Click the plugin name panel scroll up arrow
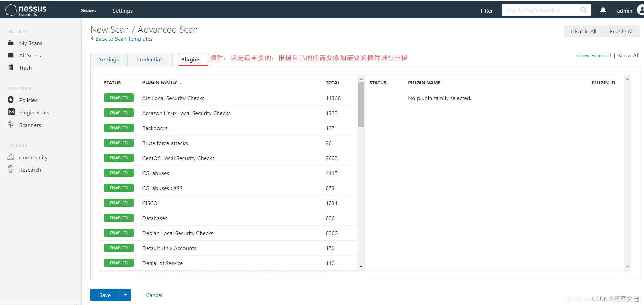 tap(627, 79)
